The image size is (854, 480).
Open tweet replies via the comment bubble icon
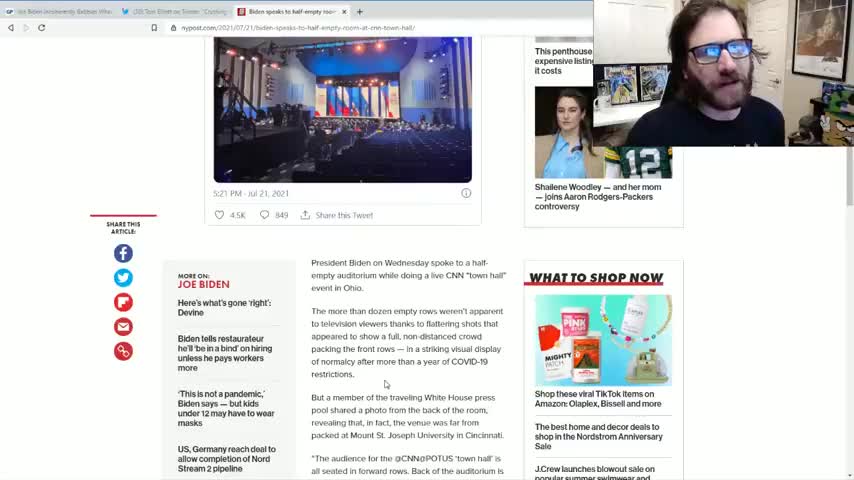(264, 215)
